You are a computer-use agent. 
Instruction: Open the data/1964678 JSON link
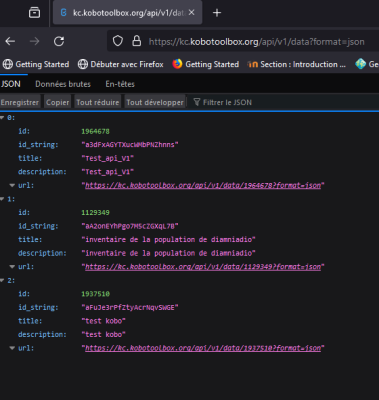[x=203, y=185]
